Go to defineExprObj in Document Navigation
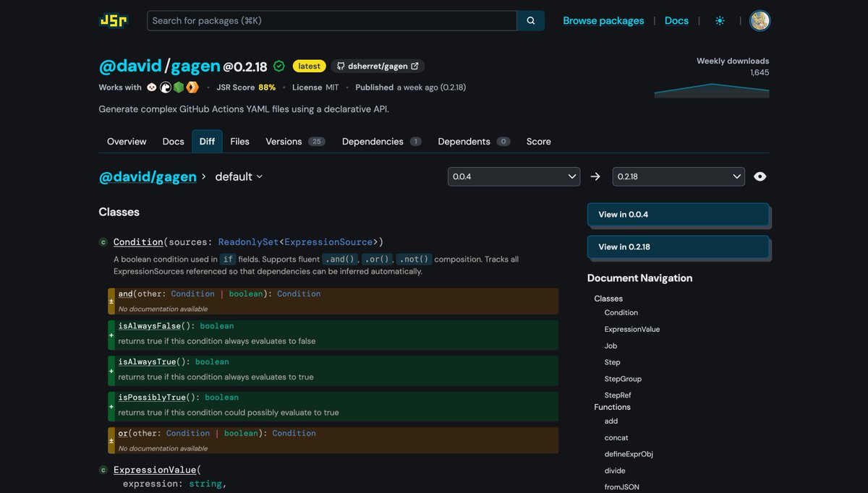 coord(629,455)
